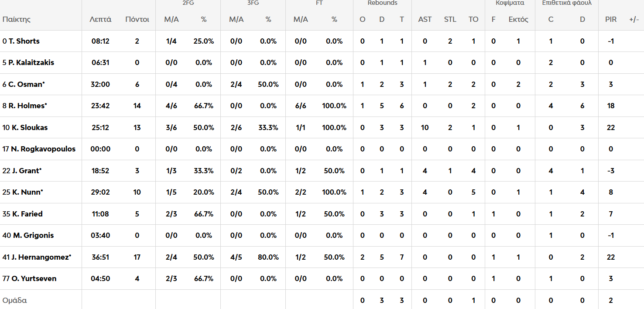Open J. Hernangomez player profile
Image resolution: width=644 pixels, height=309 pixels.
[40, 257]
